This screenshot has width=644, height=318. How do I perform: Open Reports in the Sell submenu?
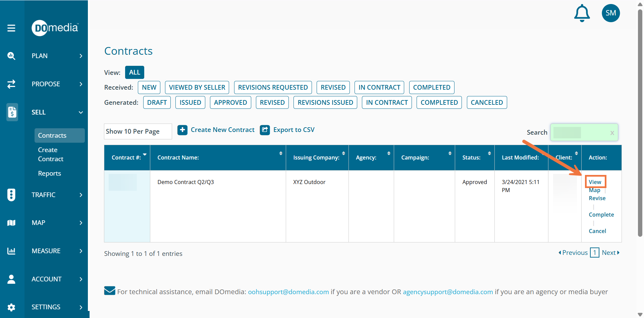(49, 173)
